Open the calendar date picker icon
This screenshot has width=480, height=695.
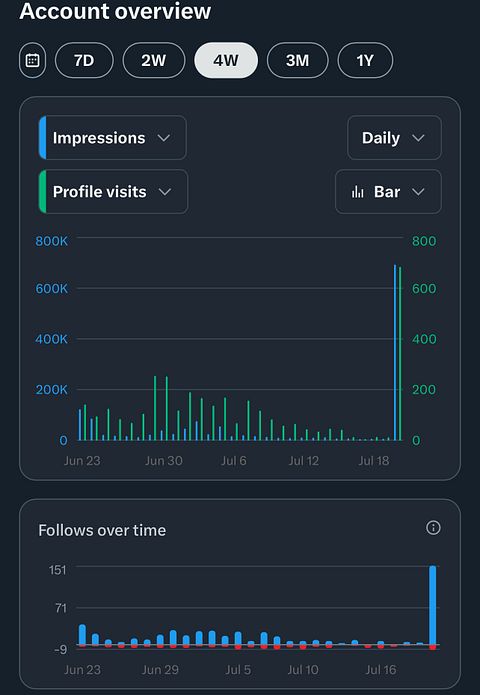(32, 60)
